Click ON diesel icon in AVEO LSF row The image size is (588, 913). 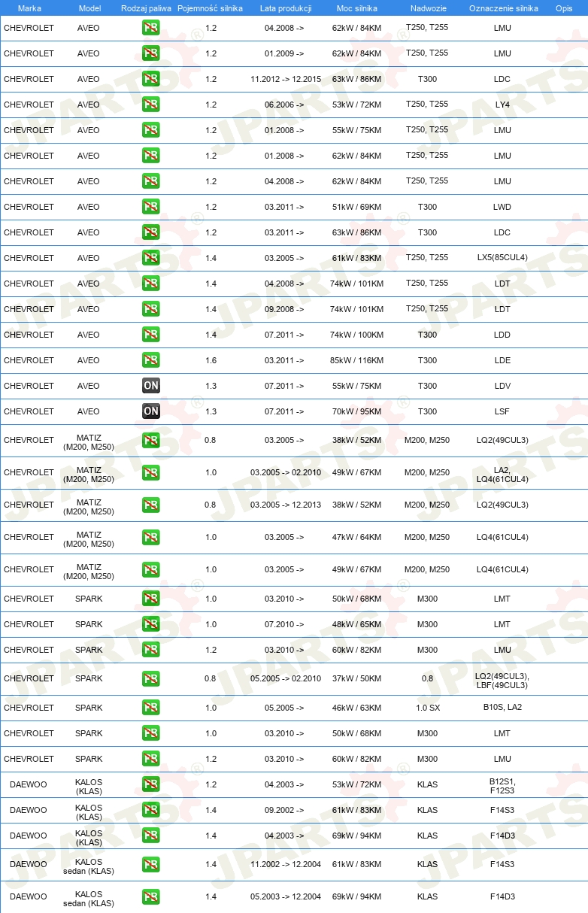coord(151,411)
